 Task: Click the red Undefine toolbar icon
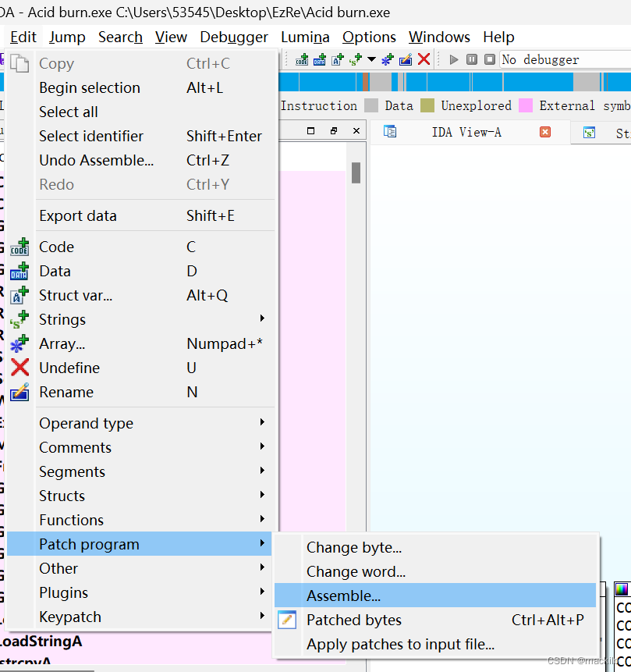(x=424, y=59)
